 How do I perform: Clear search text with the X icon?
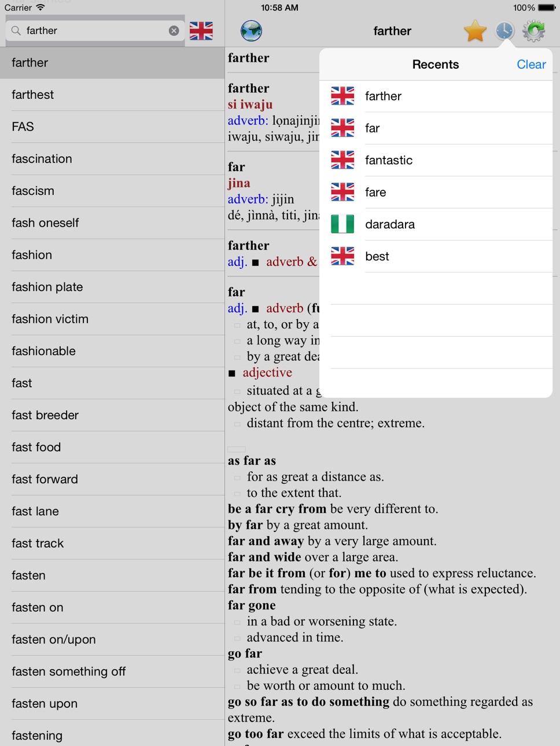point(174,31)
